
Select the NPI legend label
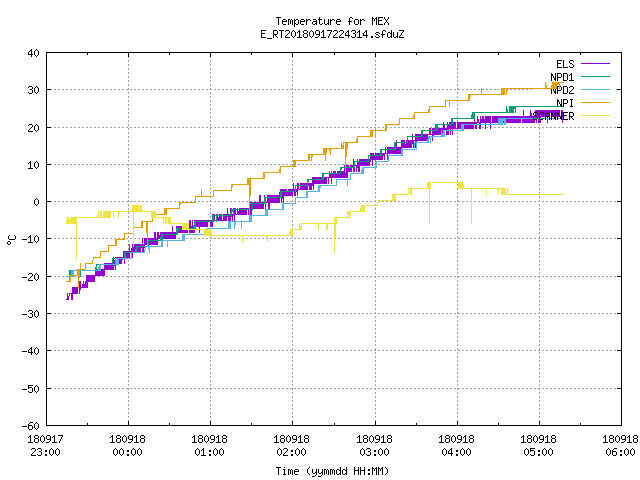565,103
